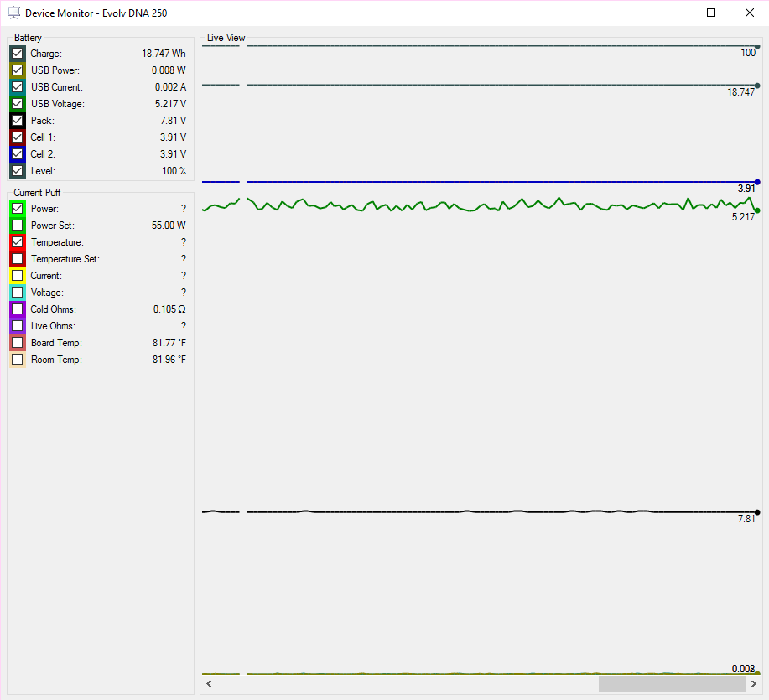The height and width of the screenshot is (700, 769).
Task: Check the yellow Current checkbox
Action: click(18, 276)
